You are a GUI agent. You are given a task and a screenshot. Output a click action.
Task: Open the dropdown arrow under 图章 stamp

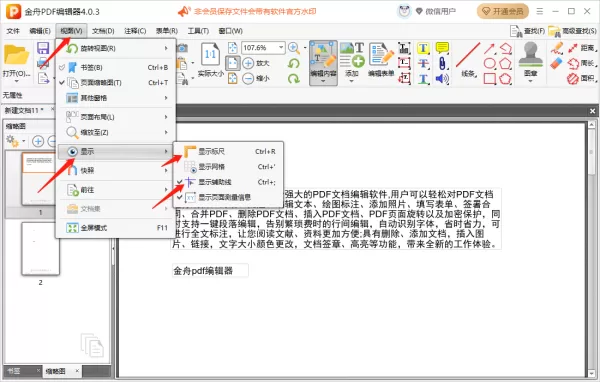(530, 81)
